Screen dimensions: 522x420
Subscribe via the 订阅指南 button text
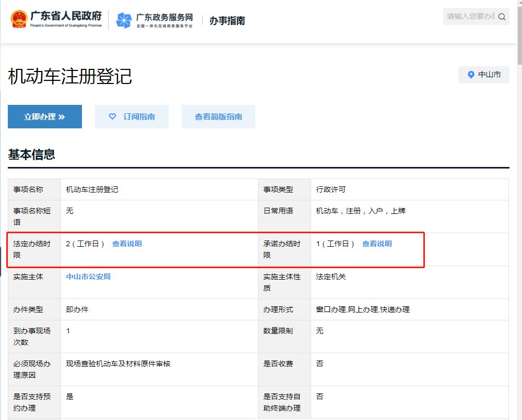coord(139,116)
